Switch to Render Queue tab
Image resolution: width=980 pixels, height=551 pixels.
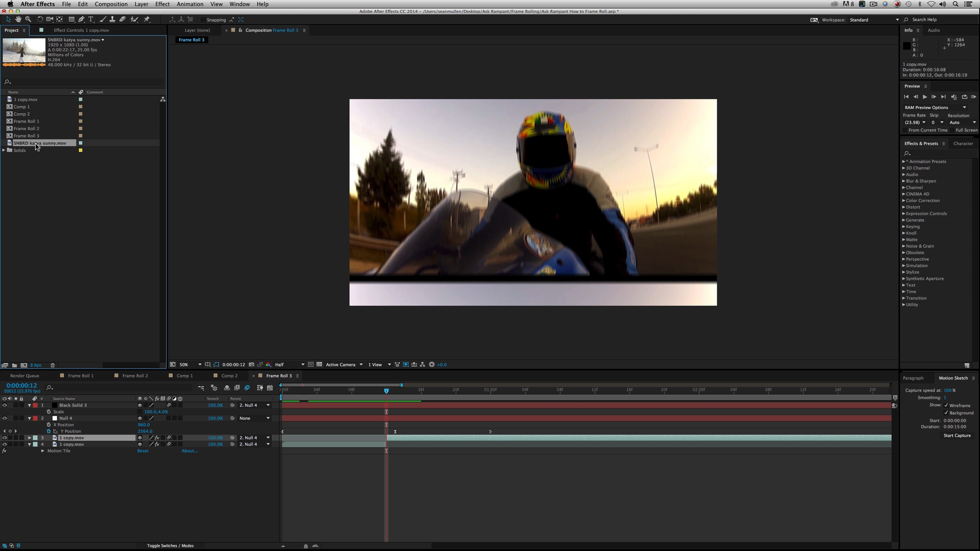coord(24,376)
